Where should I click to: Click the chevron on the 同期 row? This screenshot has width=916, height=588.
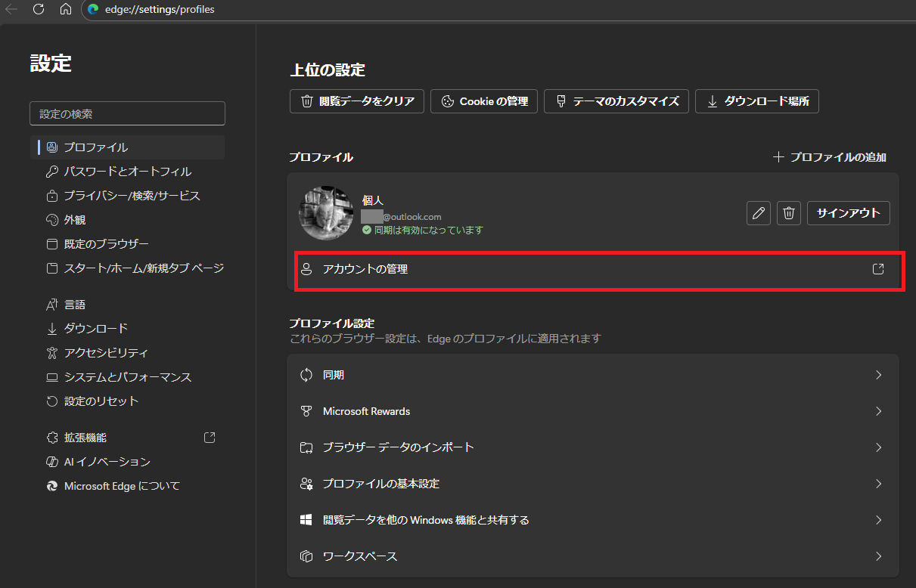878,375
